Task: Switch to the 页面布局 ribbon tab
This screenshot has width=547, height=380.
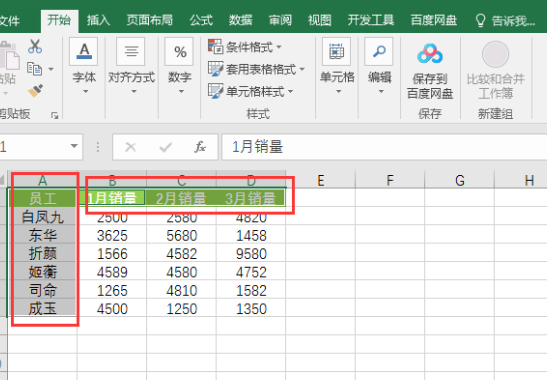Action: coord(150,20)
